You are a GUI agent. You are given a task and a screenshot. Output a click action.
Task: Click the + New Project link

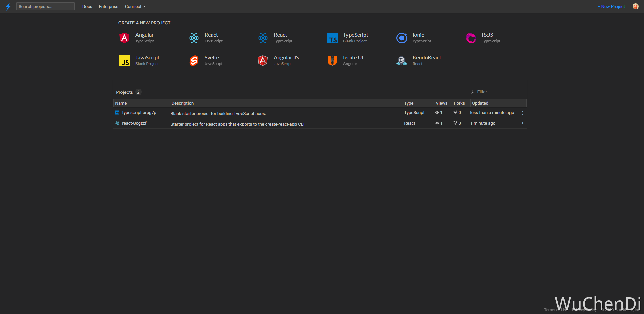[x=611, y=6]
